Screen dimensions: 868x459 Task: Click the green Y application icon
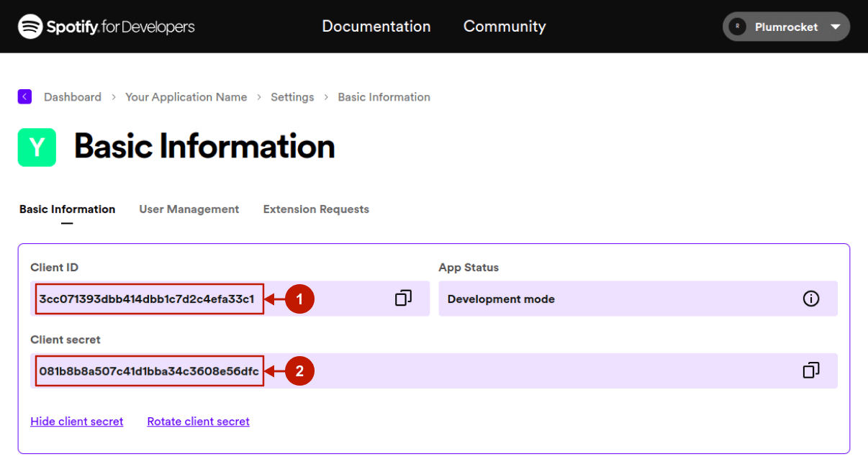click(37, 147)
